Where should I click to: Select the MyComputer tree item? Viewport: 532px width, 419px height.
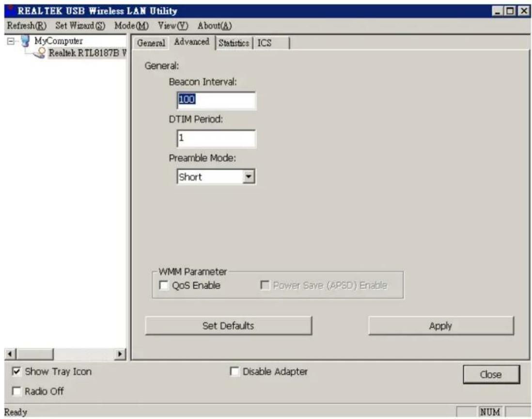[x=58, y=41]
